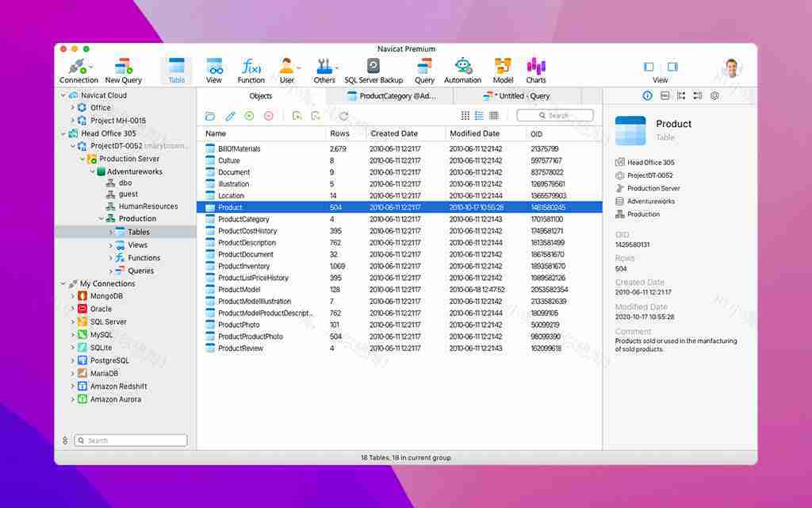This screenshot has height=508, width=812.
Task: Create a New Query
Action: pyautogui.click(x=123, y=69)
